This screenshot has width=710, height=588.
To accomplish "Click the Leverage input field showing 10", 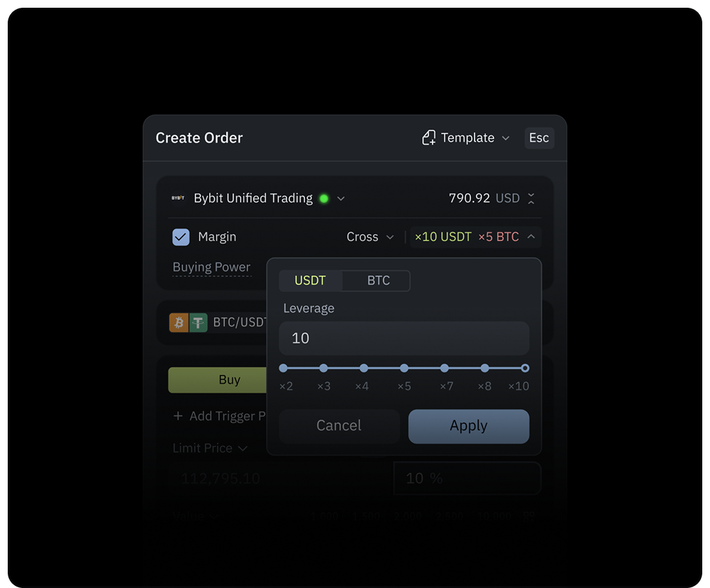I will point(404,338).
